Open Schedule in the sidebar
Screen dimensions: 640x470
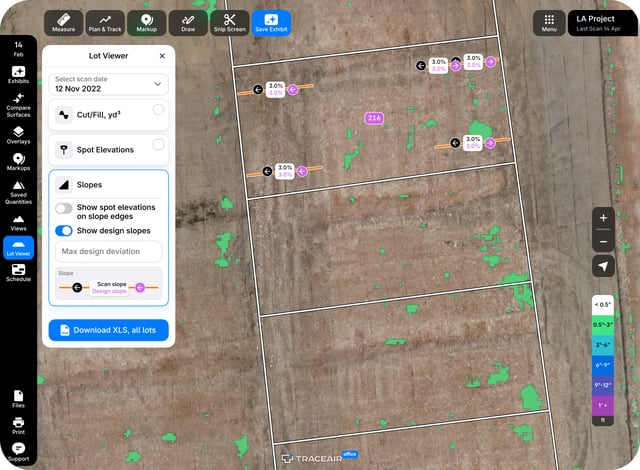[x=18, y=273]
